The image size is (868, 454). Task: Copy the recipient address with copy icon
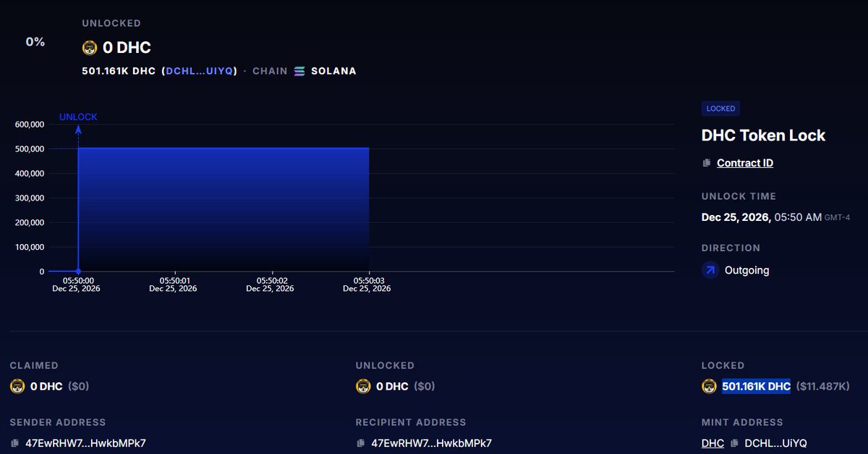point(360,443)
